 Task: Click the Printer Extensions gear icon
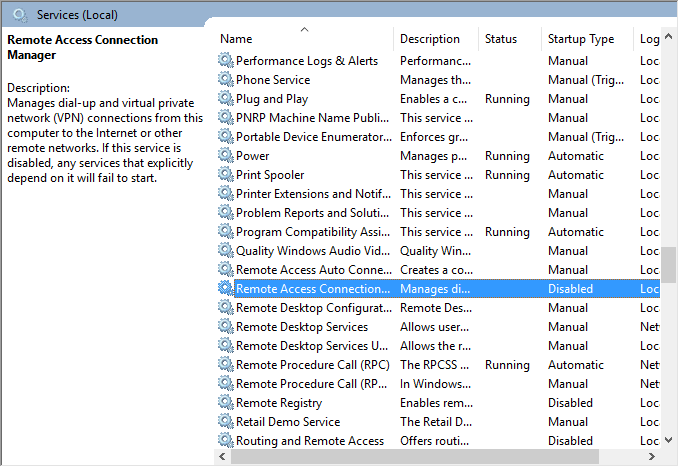pos(226,193)
